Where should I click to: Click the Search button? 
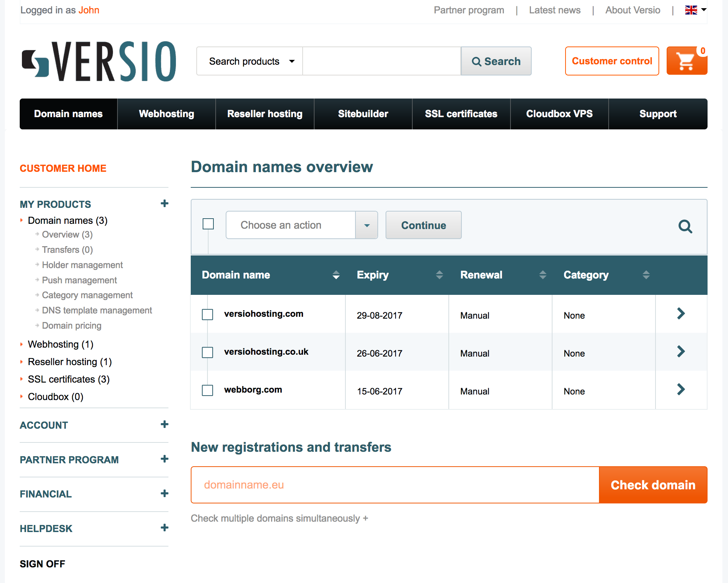(496, 61)
